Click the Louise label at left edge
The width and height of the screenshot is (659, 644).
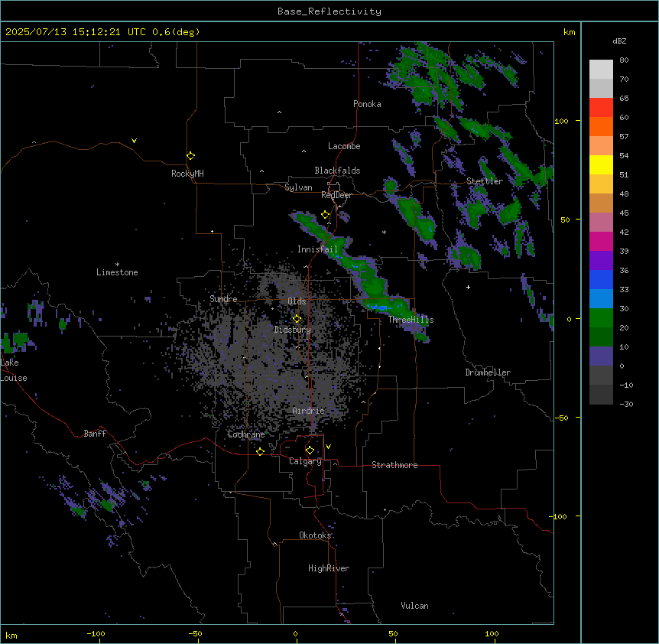pyautogui.click(x=14, y=378)
